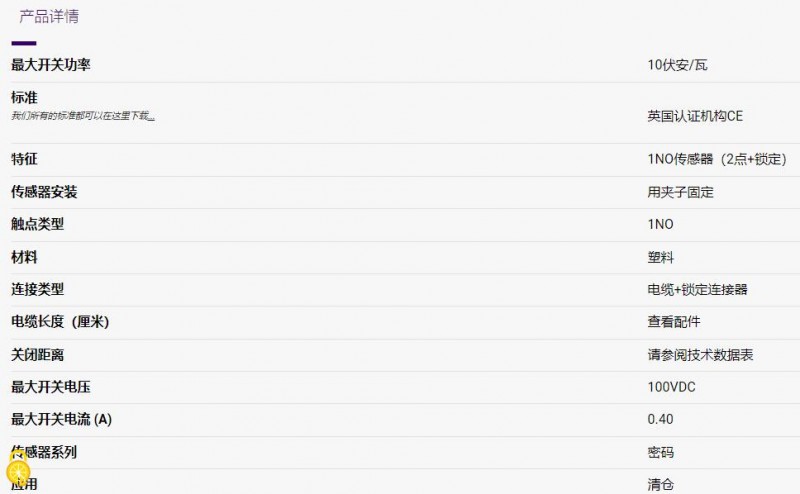
Task: Click the purple underline below 产品详情
Action: [x=23, y=43]
